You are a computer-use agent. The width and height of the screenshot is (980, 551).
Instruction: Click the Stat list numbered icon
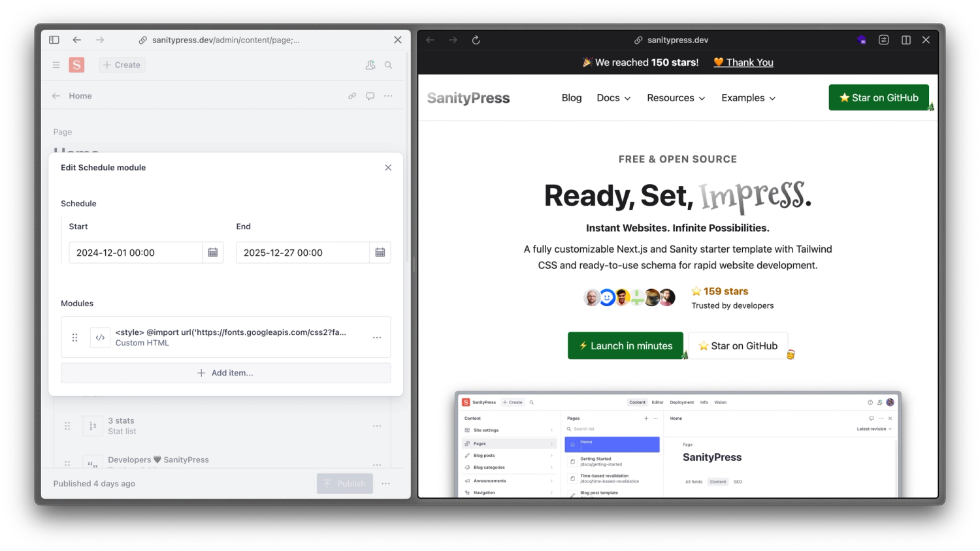tap(93, 426)
